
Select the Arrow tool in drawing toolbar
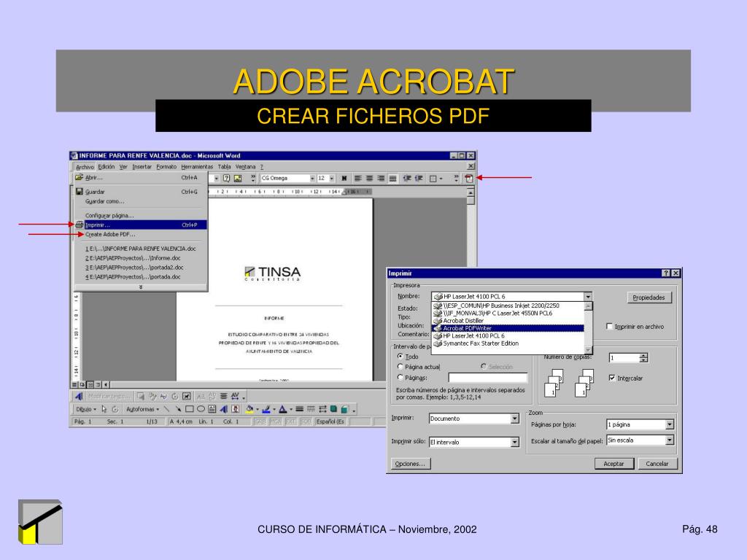[x=178, y=409]
